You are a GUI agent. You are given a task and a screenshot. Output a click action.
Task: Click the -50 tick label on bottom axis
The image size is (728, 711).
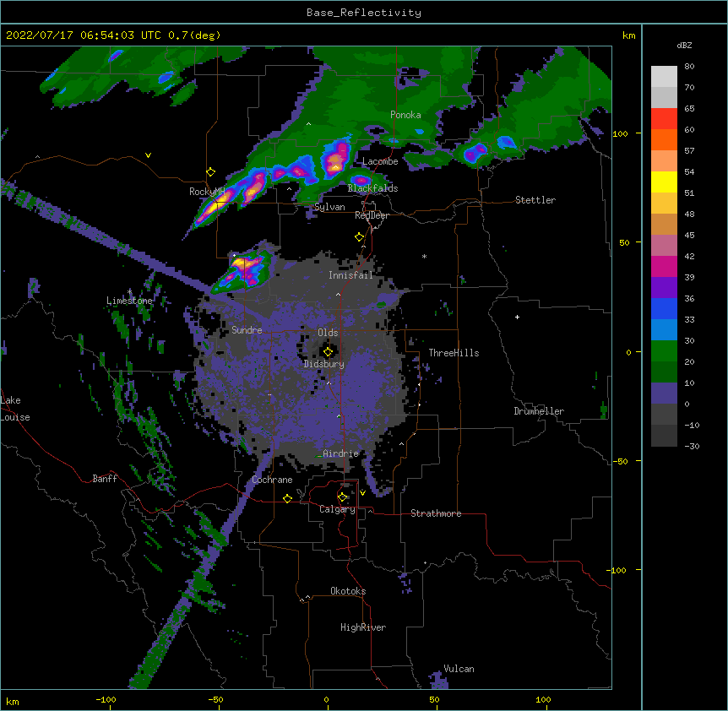click(215, 699)
